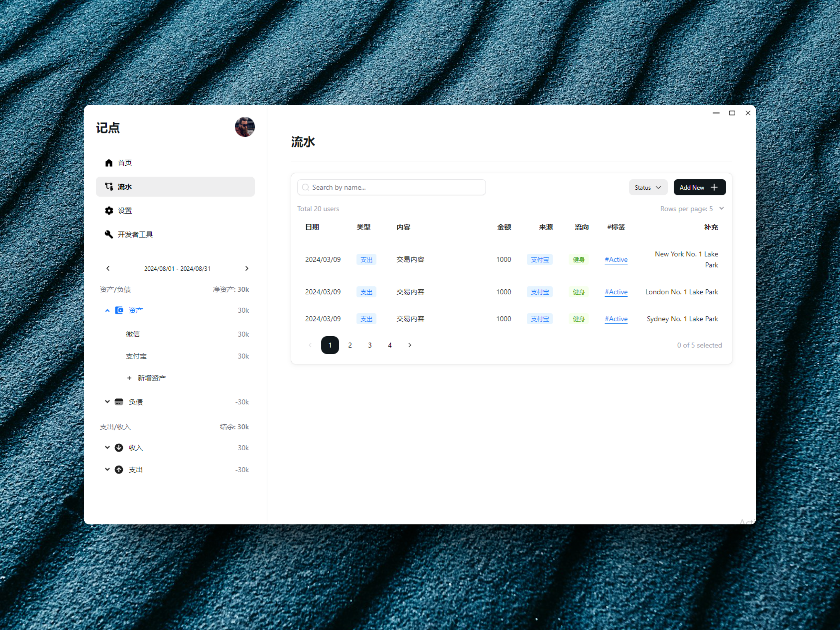Open the Rows per page dropdown
This screenshot has width=840, height=630.
coord(692,209)
